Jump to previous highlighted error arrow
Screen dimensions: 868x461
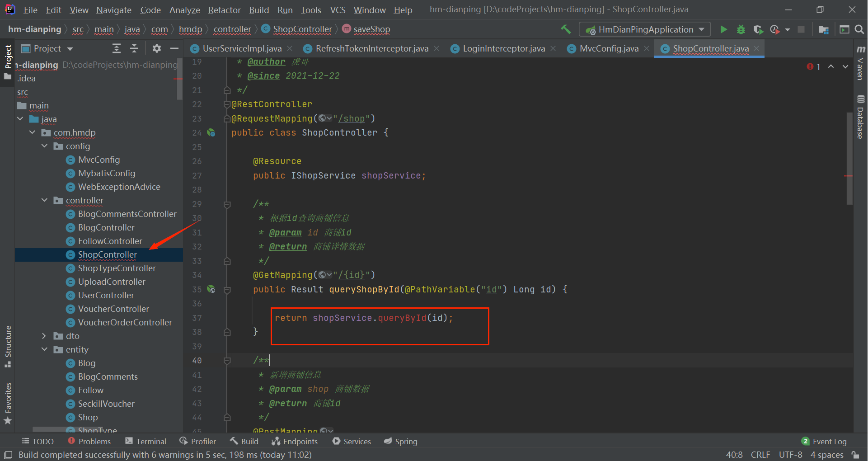(x=831, y=66)
